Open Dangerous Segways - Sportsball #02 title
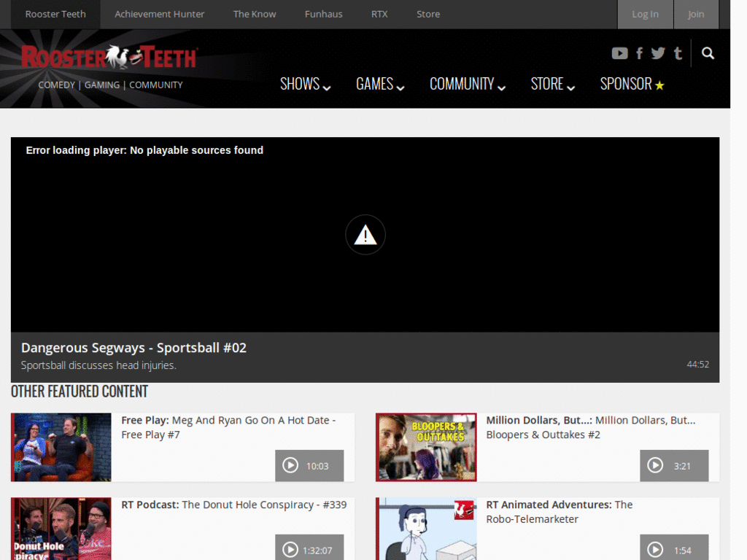747x560 pixels. 134,348
